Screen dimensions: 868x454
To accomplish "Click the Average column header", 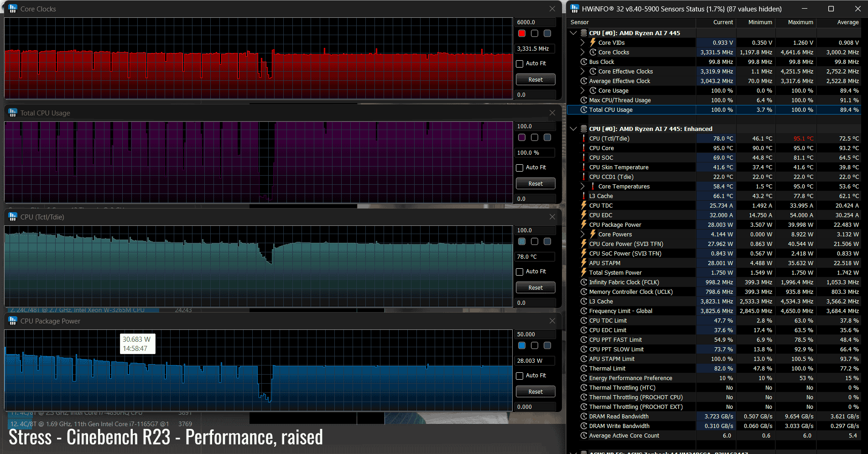I will (839, 22).
